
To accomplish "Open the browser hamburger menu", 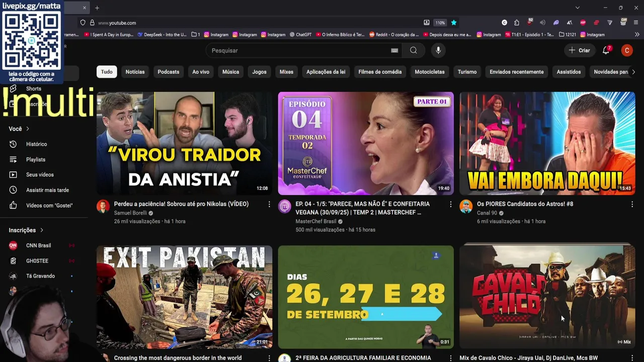I will pos(636,23).
